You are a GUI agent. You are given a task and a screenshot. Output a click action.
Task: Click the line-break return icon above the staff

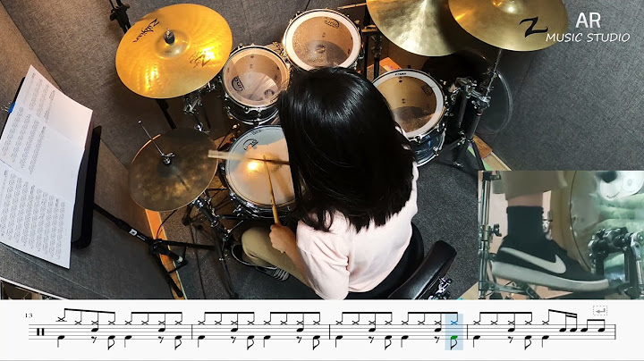coord(600,311)
